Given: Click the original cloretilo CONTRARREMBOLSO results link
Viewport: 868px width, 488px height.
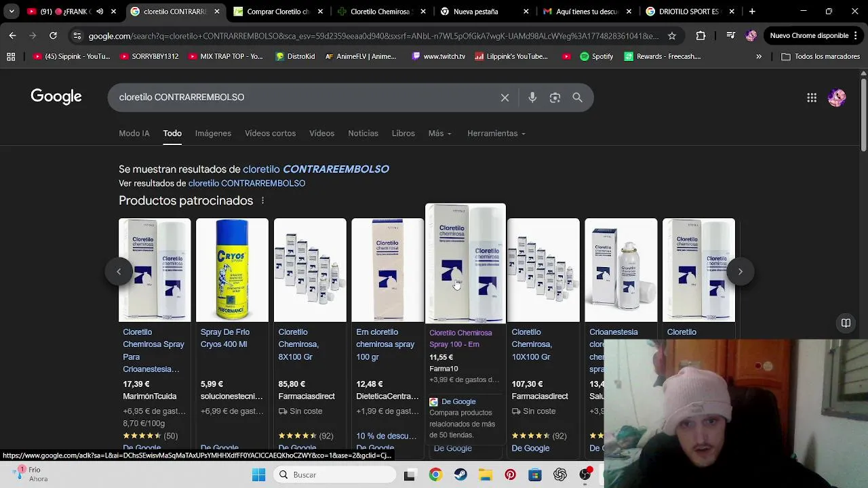Looking at the screenshot, I should [247, 184].
